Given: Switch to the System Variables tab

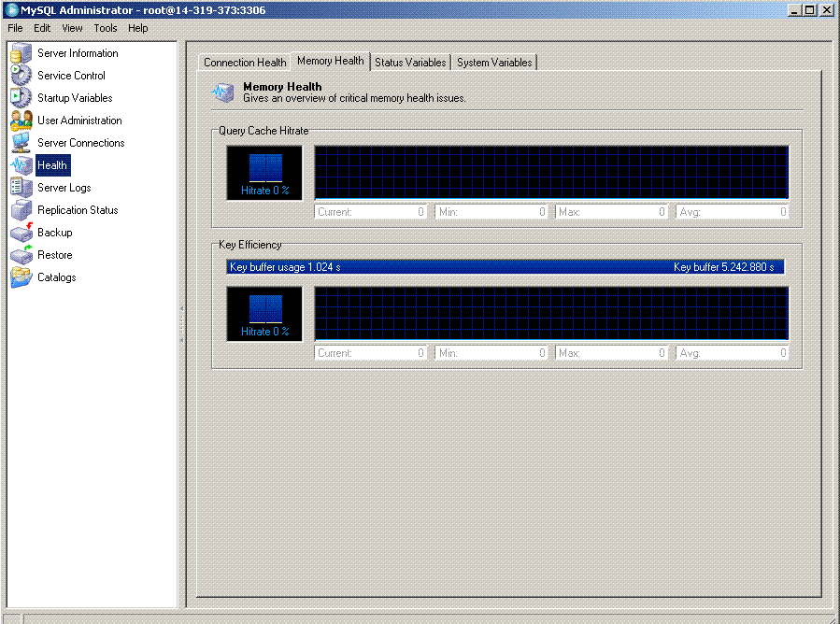Looking at the screenshot, I should point(494,63).
